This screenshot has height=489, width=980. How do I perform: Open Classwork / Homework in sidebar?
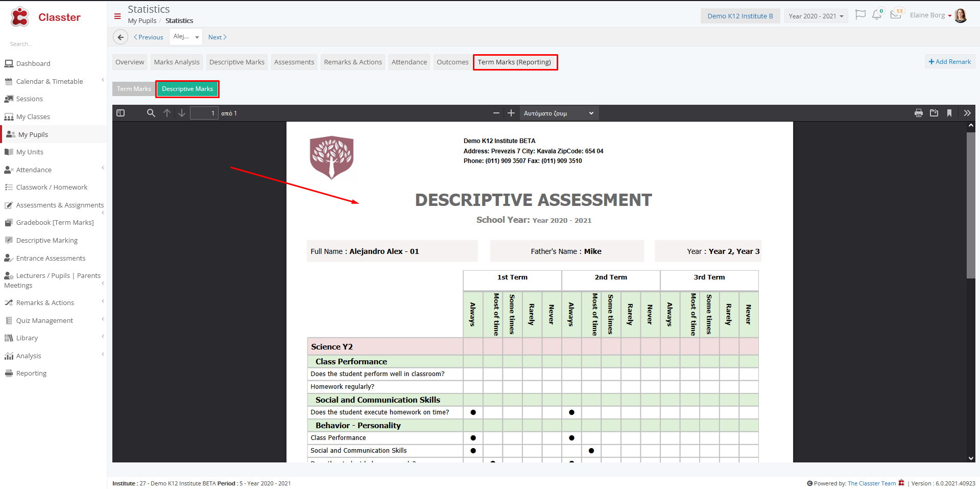click(x=52, y=187)
